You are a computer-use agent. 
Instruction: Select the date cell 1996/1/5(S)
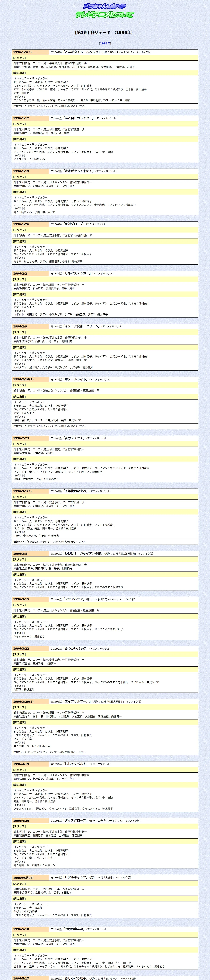pos(30,52)
